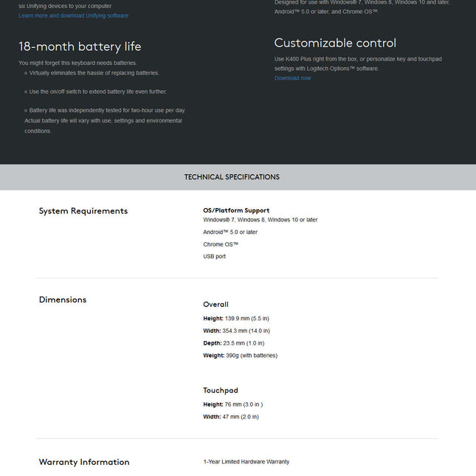This screenshot has width=476, height=476.
Task: Click the Windows 7, Windows 8, Windows 10 requirement line
Action: [261, 220]
